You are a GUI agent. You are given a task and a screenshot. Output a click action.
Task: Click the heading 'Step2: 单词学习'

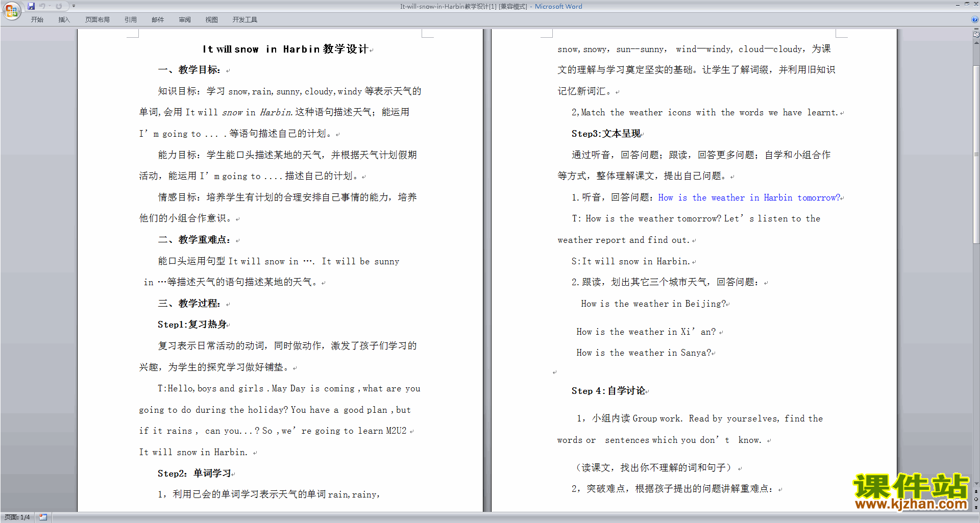tap(194, 474)
